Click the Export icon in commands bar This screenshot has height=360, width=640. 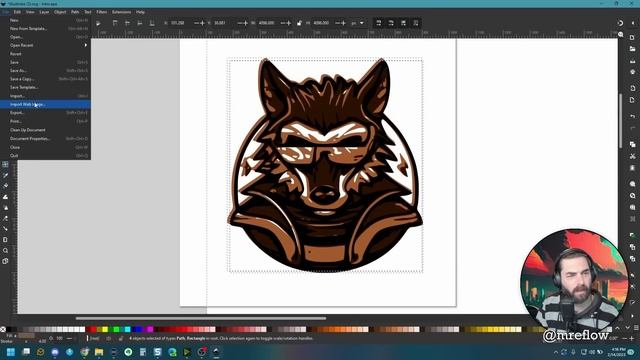(x=632, y=100)
